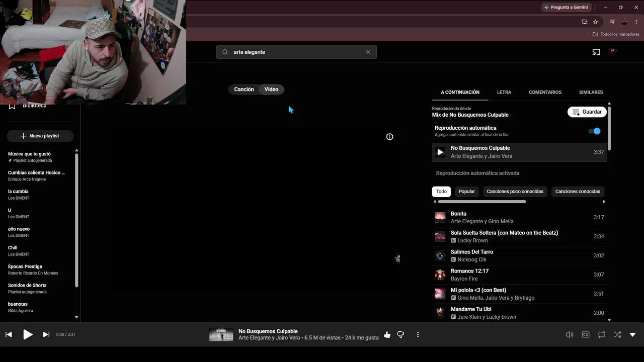644x362 pixels.
Task: Click the search field containing "arte elegante"
Action: [x=296, y=52]
